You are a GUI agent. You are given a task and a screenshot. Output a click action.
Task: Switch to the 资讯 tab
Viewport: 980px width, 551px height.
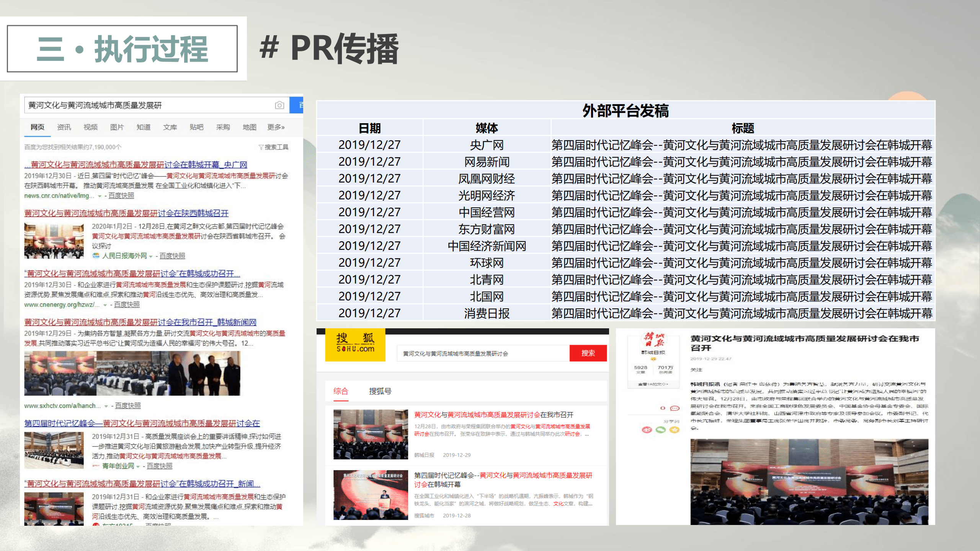pos(64,127)
